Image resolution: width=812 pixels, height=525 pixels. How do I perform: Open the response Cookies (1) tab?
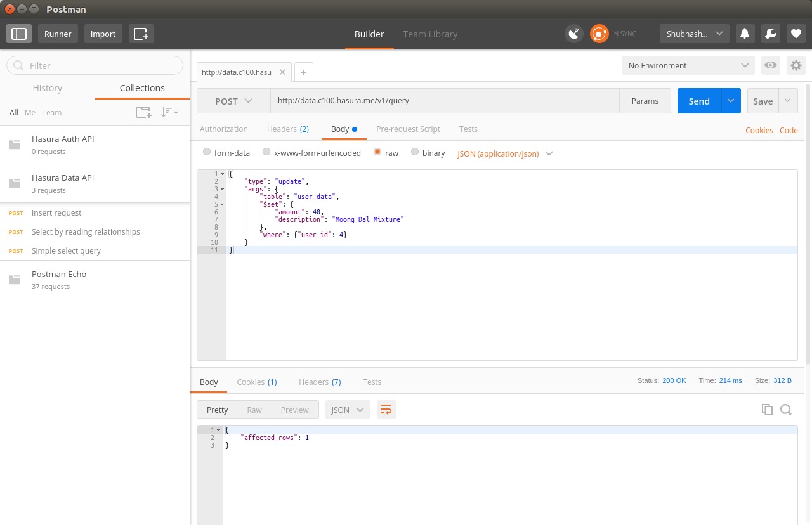click(x=257, y=382)
